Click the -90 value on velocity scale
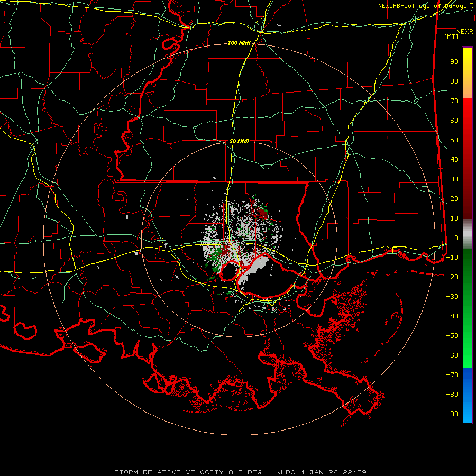Screen dimensions: 476x476 point(452,414)
